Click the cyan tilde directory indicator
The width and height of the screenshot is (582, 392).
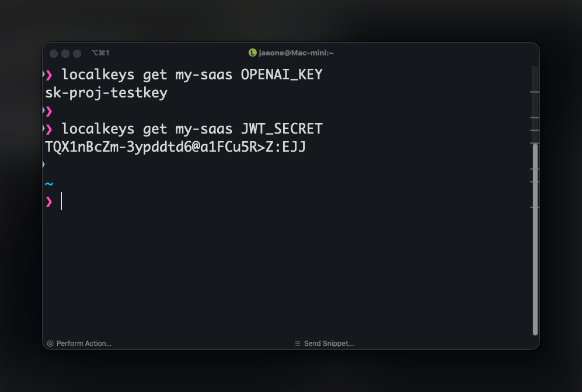(x=49, y=184)
